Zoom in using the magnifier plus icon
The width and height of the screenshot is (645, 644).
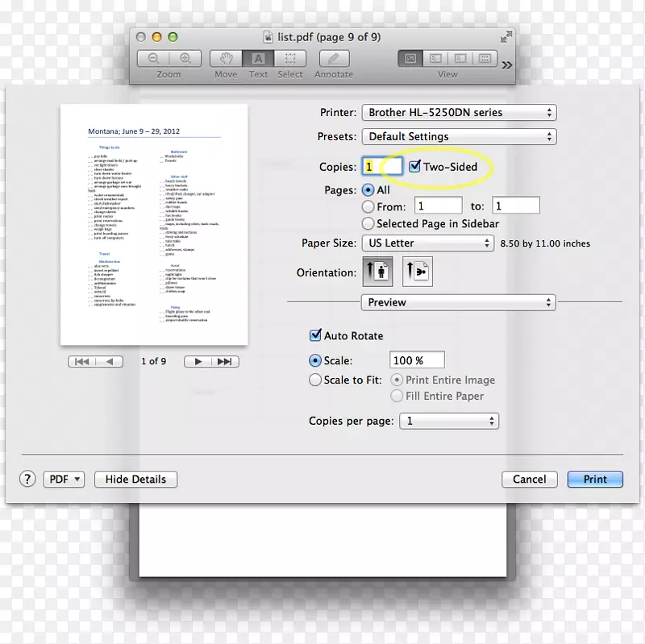coord(185,58)
